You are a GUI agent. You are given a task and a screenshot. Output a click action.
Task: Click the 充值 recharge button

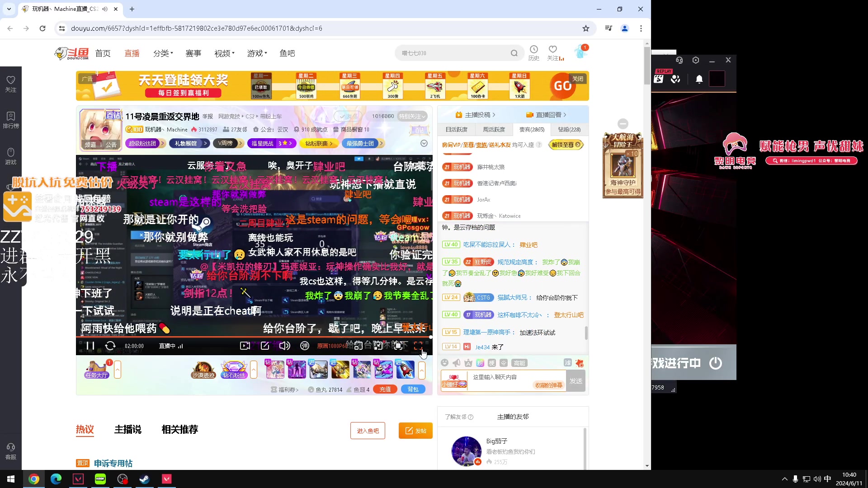click(x=385, y=389)
